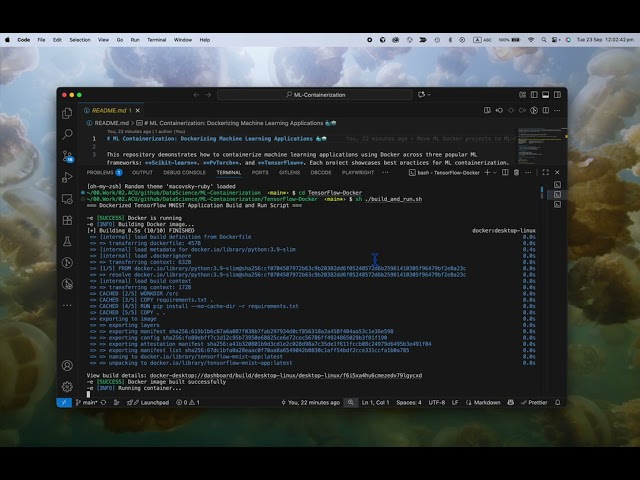640x480 pixels.
Task: Close the terminal panel
Action: (557, 173)
